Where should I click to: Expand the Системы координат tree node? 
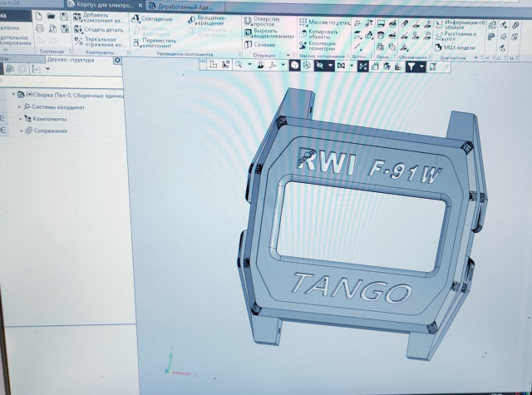coord(19,106)
